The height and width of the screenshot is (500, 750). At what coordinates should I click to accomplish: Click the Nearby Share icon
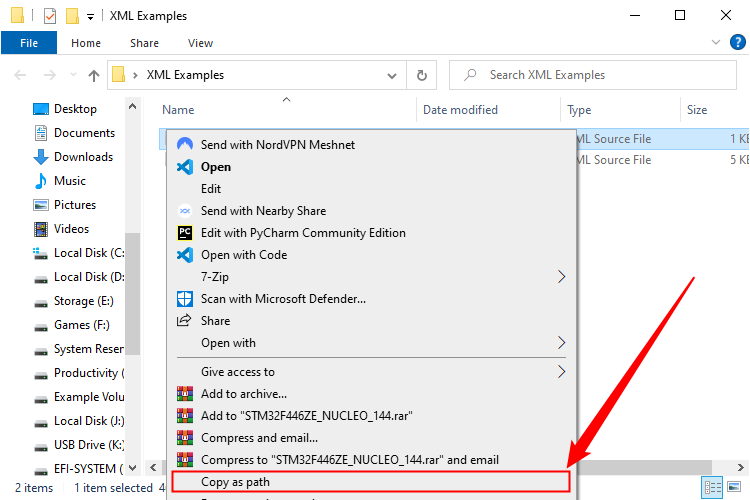[184, 211]
